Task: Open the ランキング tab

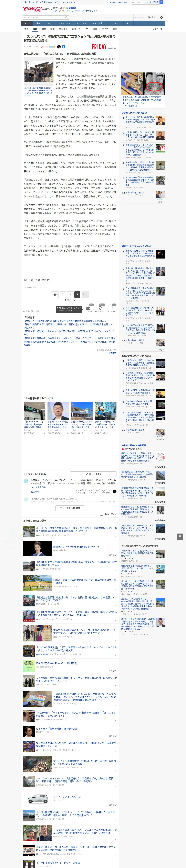Action: pos(115,24)
